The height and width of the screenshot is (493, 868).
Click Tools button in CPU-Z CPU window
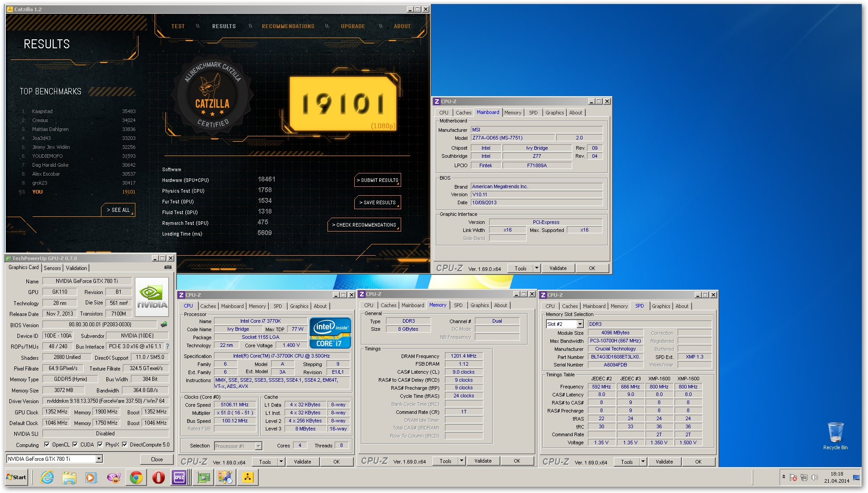[x=265, y=462]
